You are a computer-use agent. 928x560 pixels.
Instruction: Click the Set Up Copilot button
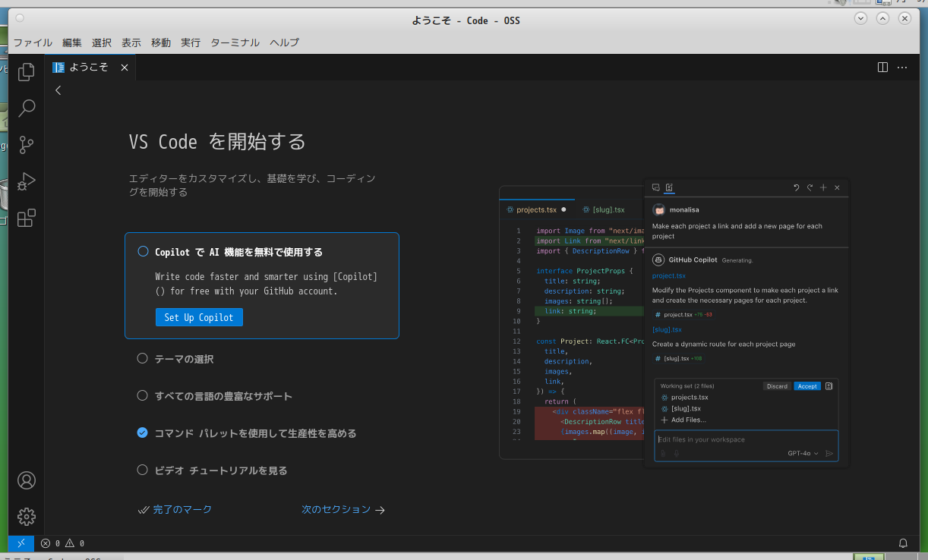tap(199, 317)
